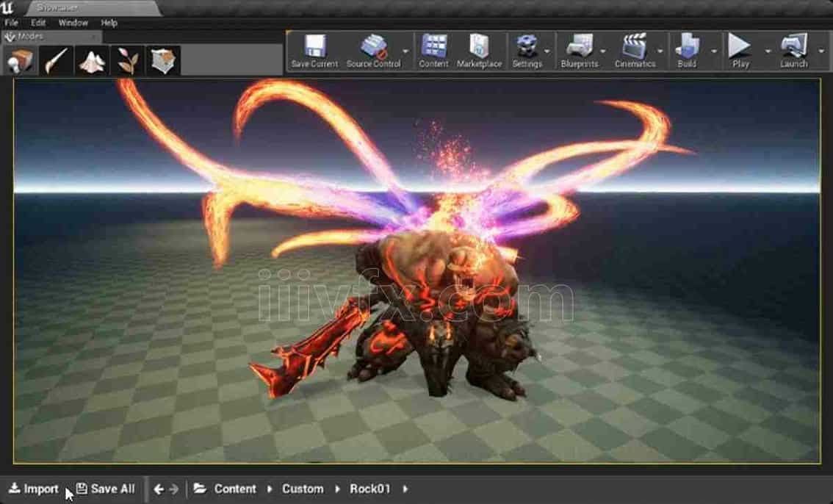The height and width of the screenshot is (504, 833).
Task: Select the Geometry Editing mode cube icon
Action: (x=163, y=60)
